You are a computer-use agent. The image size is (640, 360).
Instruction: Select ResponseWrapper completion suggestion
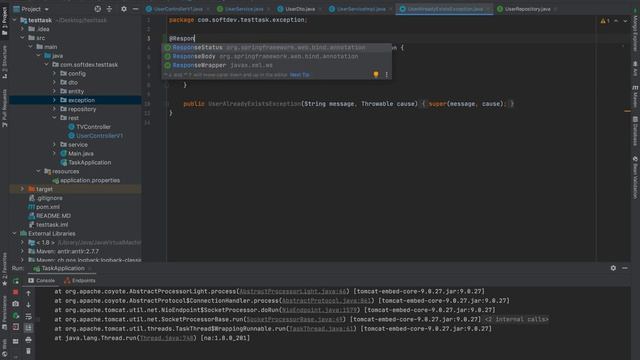pyautogui.click(x=277, y=65)
